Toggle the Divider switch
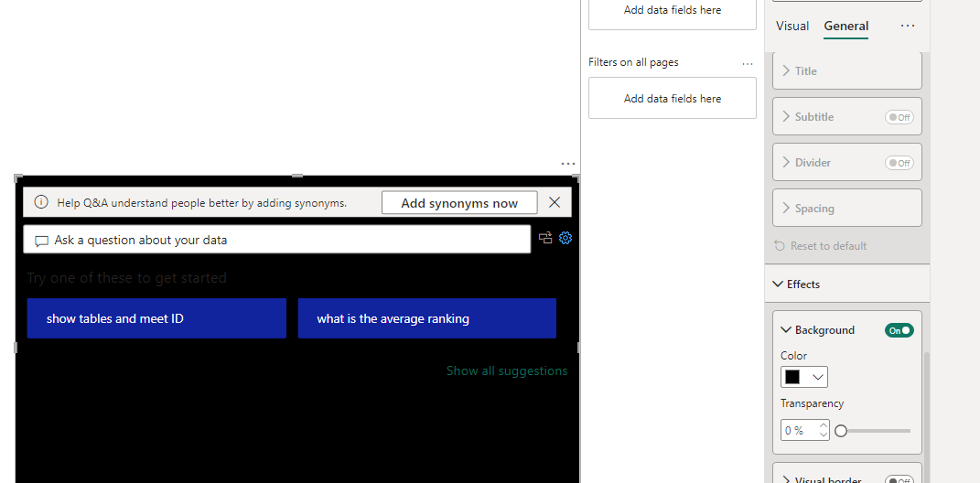The width and height of the screenshot is (980, 483). coord(899,163)
